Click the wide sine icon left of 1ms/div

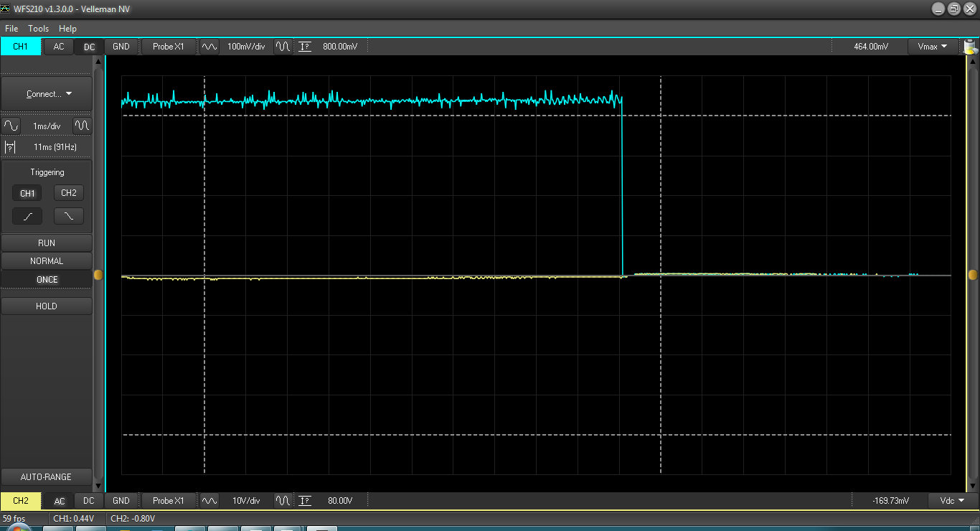tap(11, 126)
